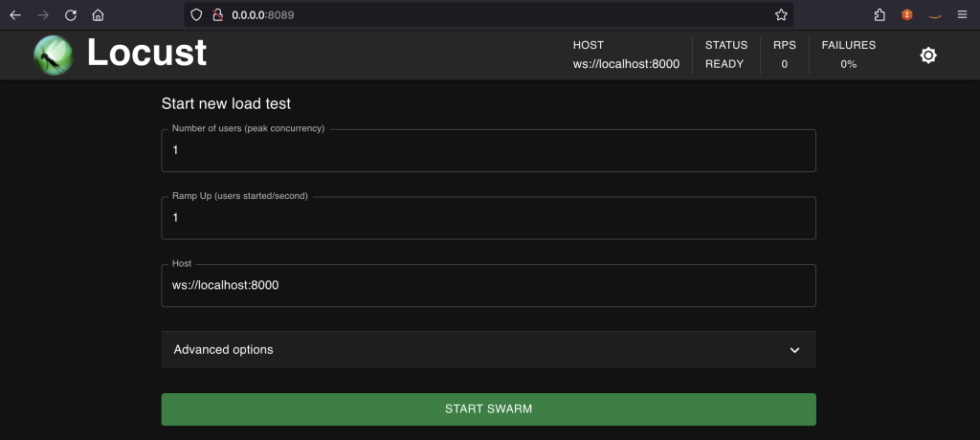Click the Advanced options chevron arrow

tap(794, 350)
